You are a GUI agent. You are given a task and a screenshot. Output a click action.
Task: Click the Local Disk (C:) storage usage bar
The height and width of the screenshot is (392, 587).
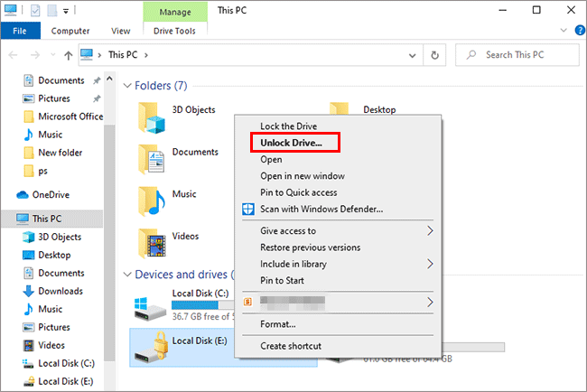(x=202, y=305)
